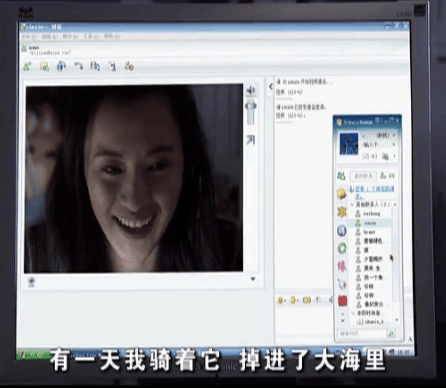
Task: Click the Windows Start button
Action: (33, 354)
